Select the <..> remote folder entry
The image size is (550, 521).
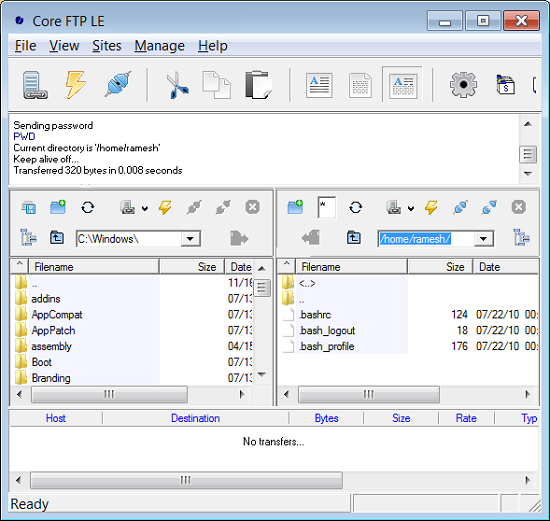pyautogui.click(x=307, y=283)
